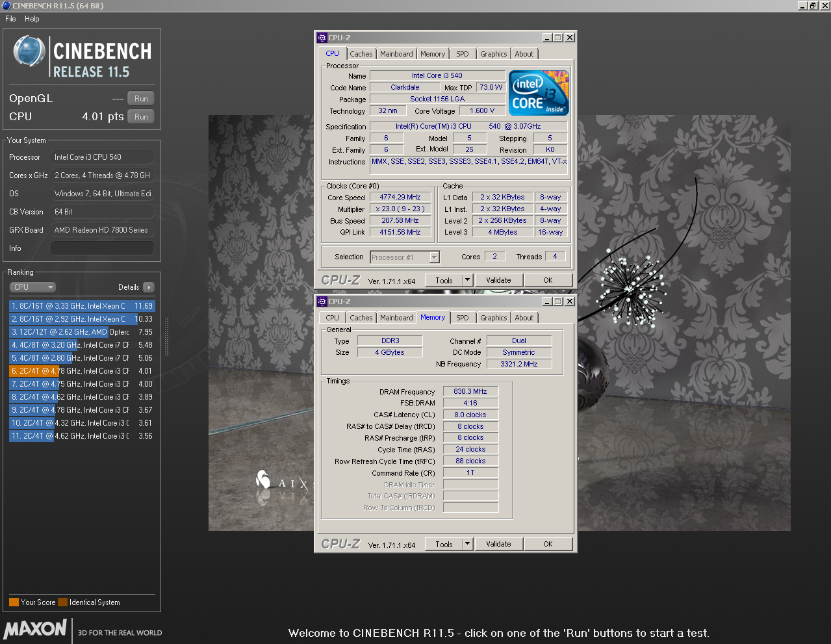Select SPD tab in upper CPU-Z window
The image size is (831, 644).
pos(463,54)
